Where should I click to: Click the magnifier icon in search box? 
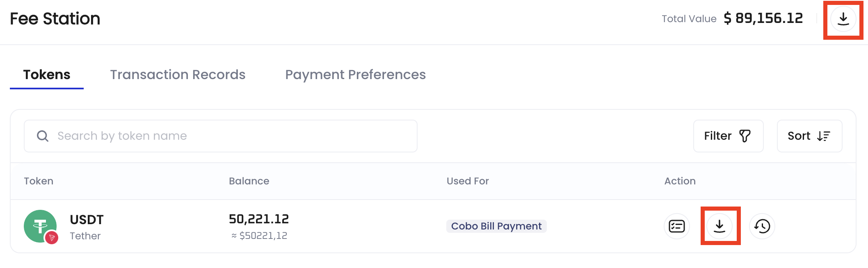pos(43,136)
